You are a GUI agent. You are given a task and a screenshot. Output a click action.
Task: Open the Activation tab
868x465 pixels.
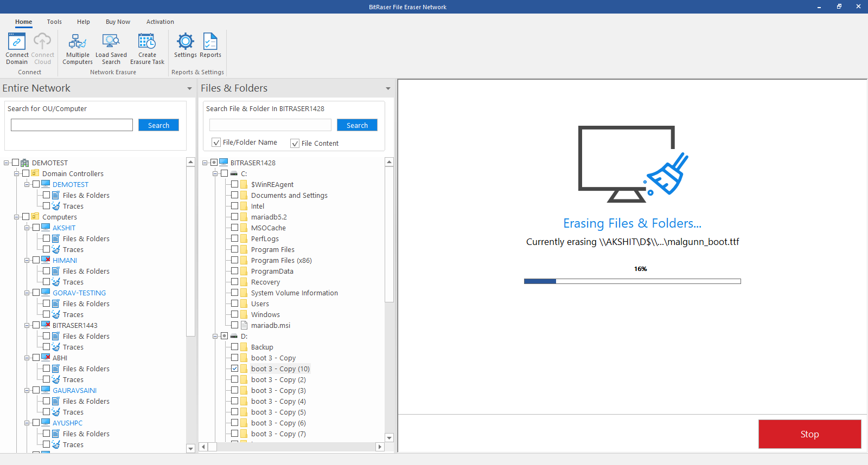(160, 22)
